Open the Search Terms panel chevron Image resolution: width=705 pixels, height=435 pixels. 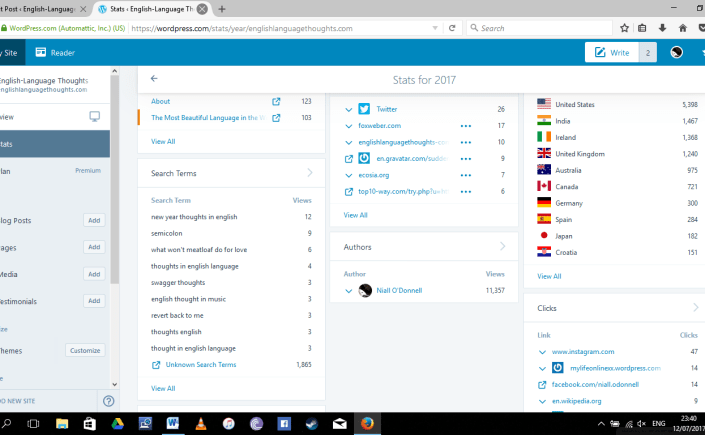[310, 173]
